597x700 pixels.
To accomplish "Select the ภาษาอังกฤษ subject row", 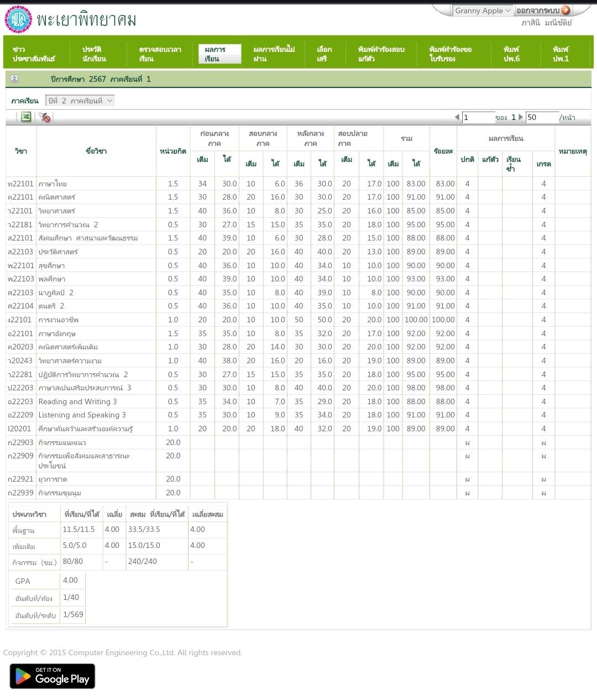I will 298,333.
